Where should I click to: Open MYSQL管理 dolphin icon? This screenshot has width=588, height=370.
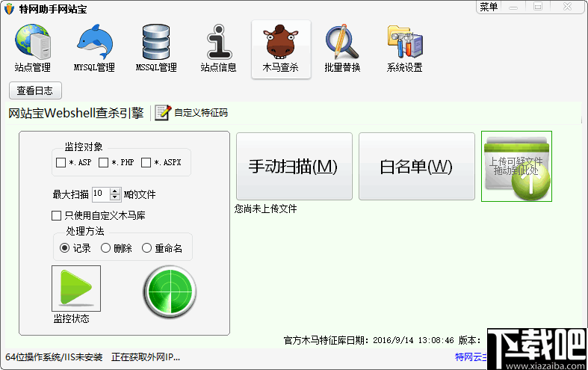tap(94, 49)
